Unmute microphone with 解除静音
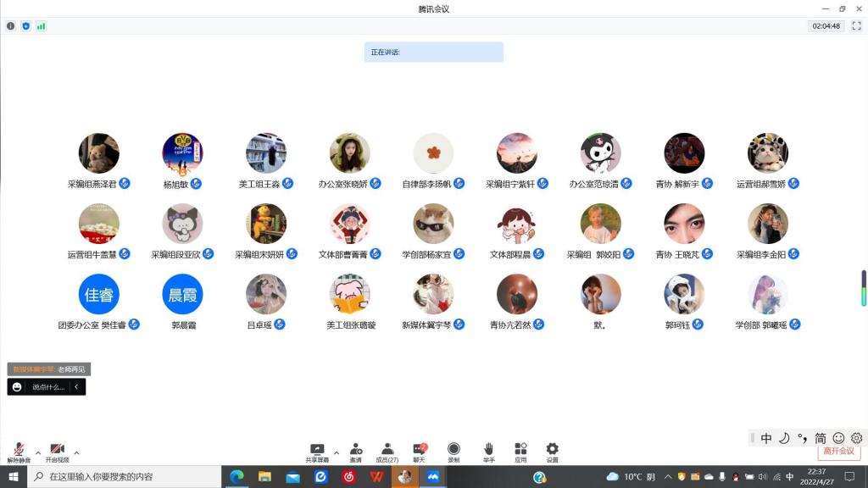 19,450
